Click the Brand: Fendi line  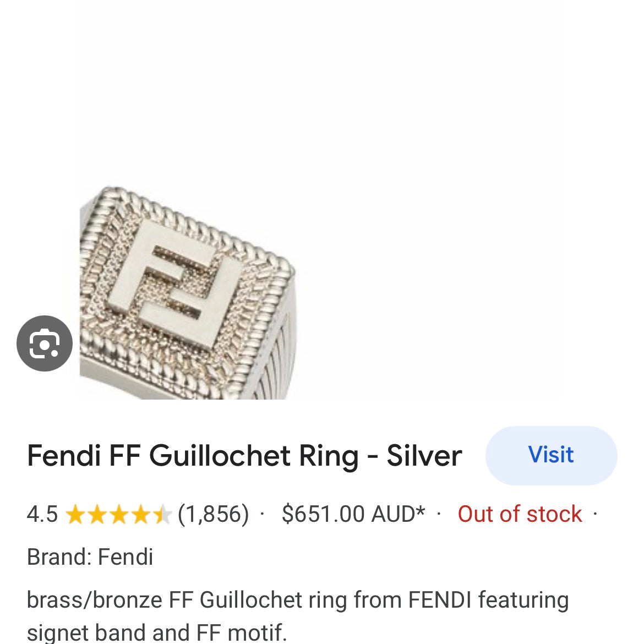[90, 557]
